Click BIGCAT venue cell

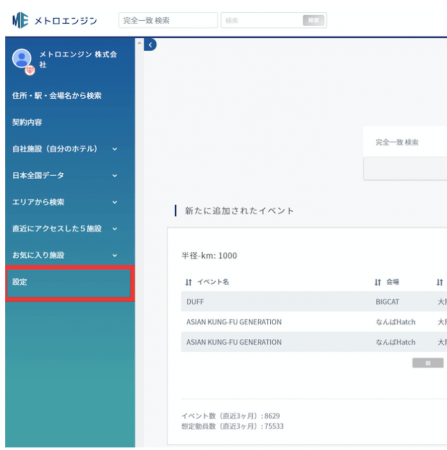(x=387, y=302)
